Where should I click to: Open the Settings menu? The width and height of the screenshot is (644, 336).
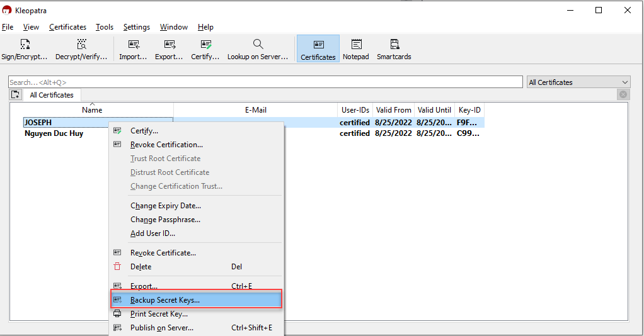pos(137,27)
